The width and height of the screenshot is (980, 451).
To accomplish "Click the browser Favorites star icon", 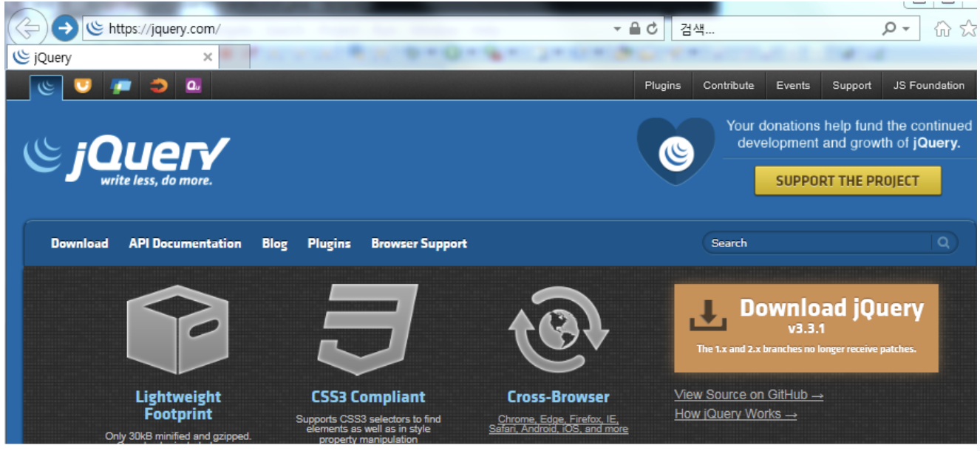I will [x=968, y=29].
